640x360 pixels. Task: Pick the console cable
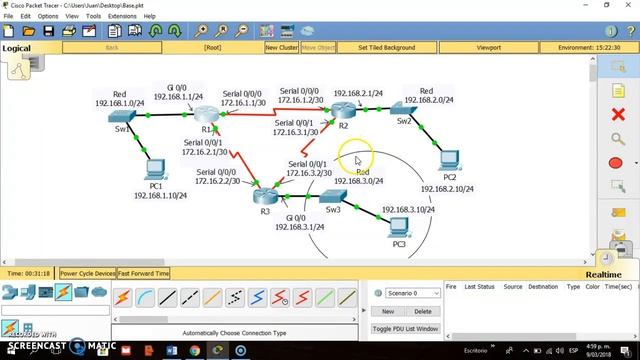coord(145,298)
